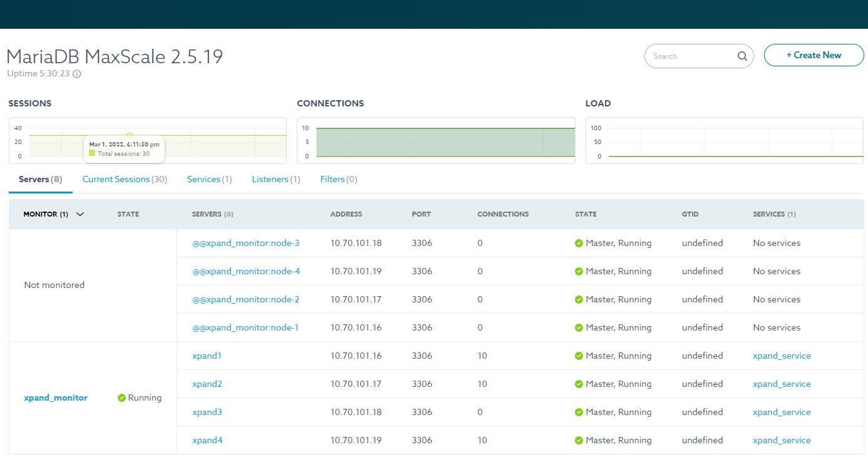868x457 pixels.
Task: Collapse the Monitor column chevron
Action: (x=80, y=214)
